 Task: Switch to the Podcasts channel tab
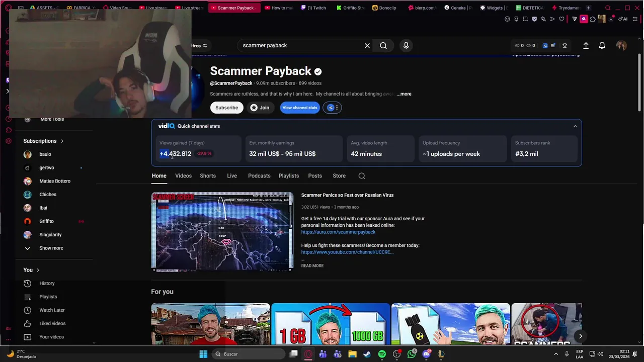point(259,176)
